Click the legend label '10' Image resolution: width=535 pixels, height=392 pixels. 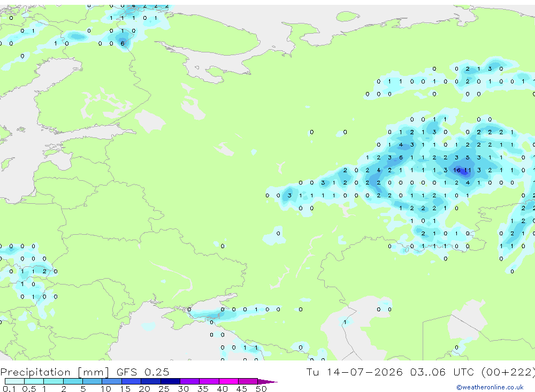pyautogui.click(x=105, y=389)
